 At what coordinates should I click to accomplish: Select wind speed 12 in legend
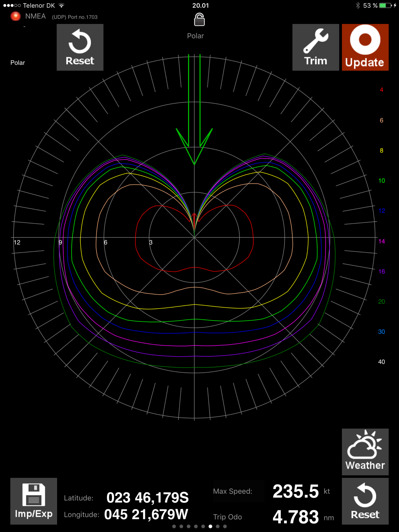point(381,211)
